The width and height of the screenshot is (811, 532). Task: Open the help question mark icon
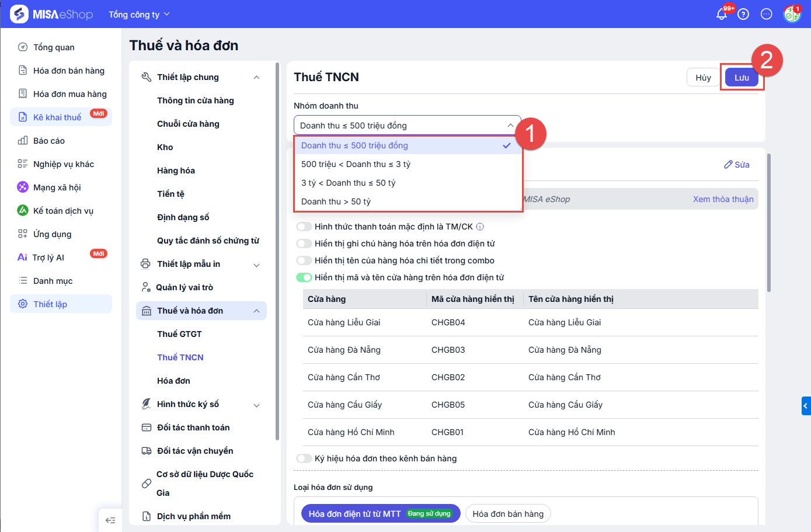743,14
